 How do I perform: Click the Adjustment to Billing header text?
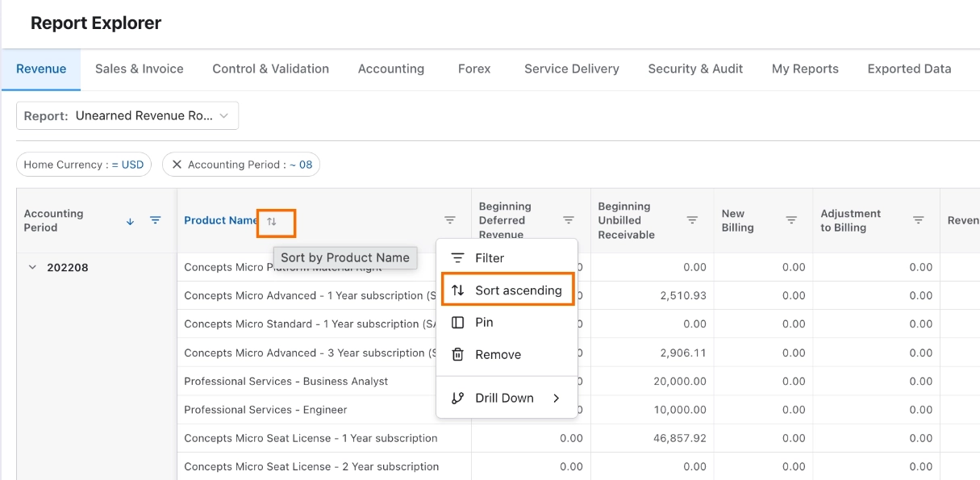point(851,220)
